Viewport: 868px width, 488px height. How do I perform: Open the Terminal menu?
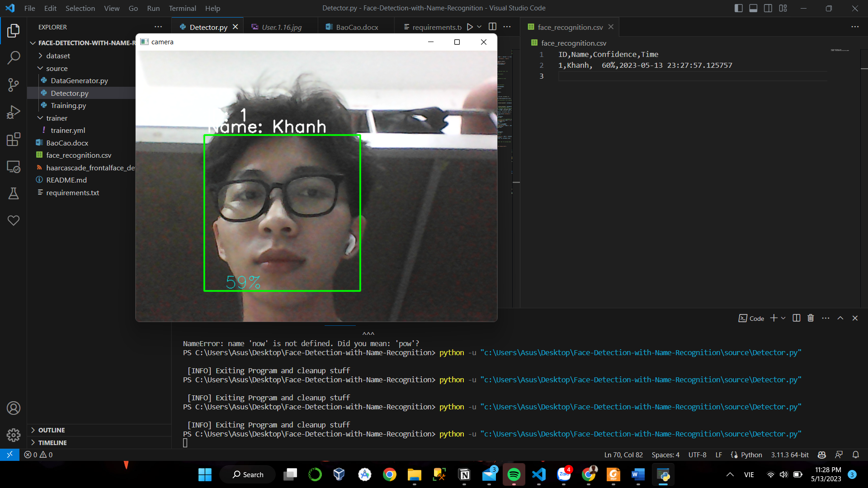click(182, 8)
